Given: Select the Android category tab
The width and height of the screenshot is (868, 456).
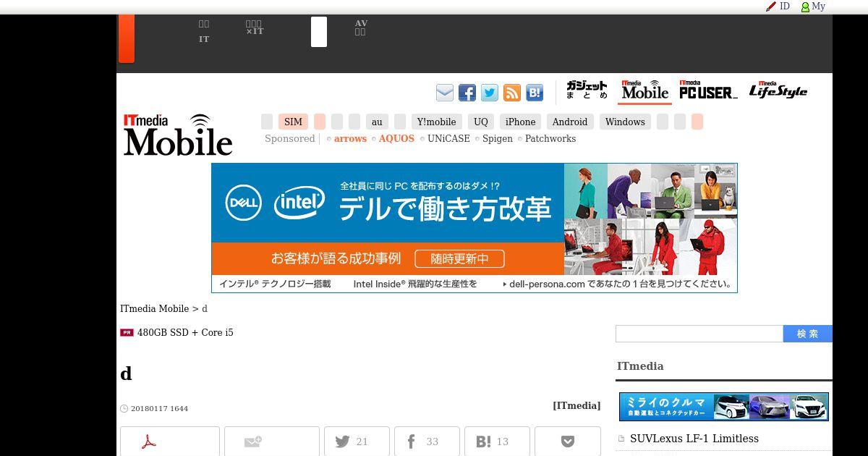Looking at the screenshot, I should click(570, 122).
